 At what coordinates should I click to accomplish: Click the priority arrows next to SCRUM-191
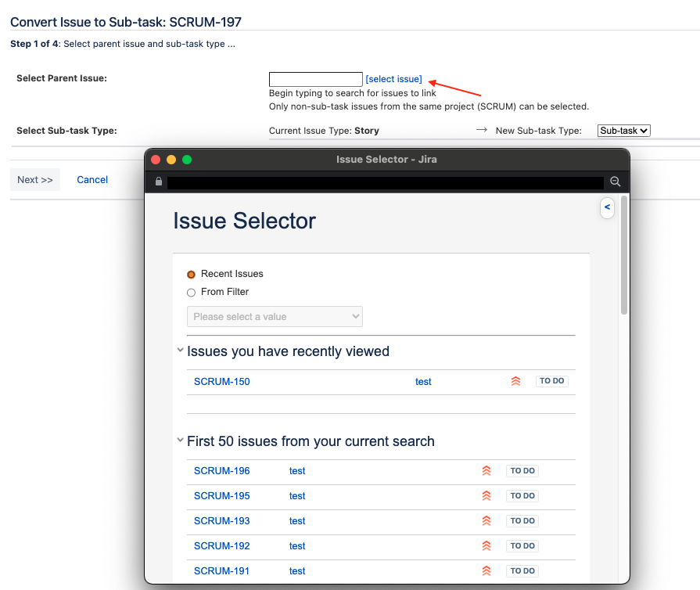(486, 570)
